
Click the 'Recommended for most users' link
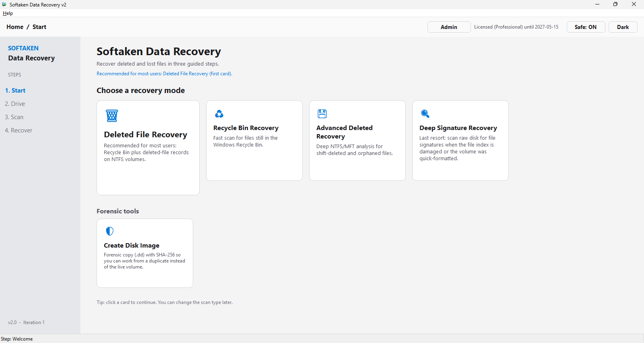pyautogui.click(x=164, y=74)
